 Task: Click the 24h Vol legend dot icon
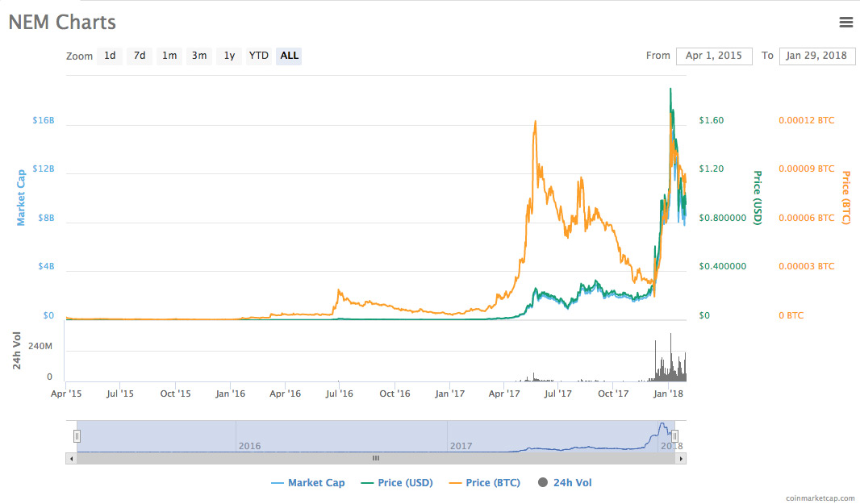tap(543, 482)
